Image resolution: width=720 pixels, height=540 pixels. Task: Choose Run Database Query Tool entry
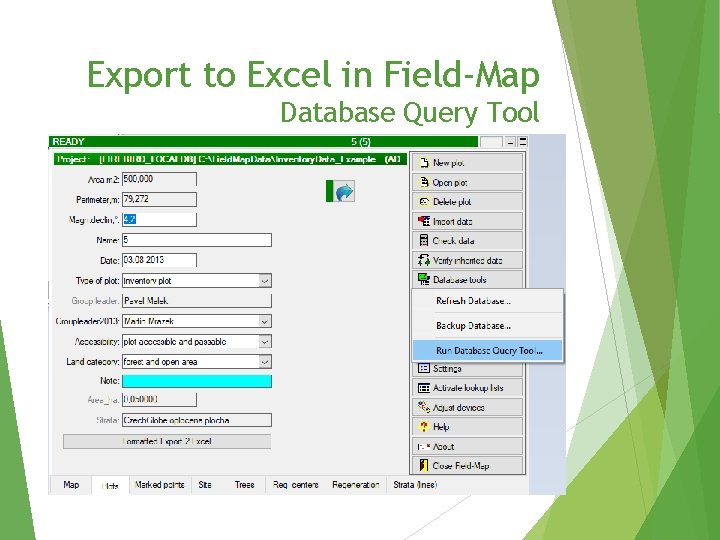487,350
